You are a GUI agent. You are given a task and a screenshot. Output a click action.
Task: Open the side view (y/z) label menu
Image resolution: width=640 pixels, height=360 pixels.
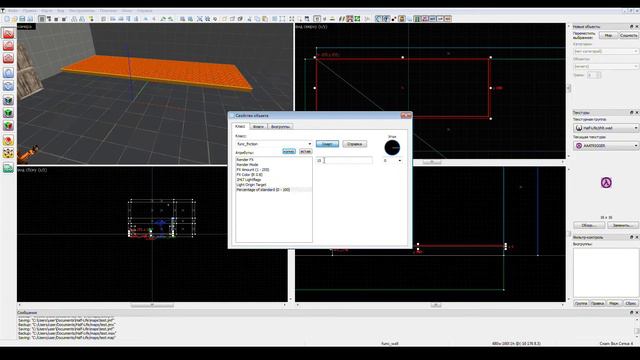pos(32,170)
